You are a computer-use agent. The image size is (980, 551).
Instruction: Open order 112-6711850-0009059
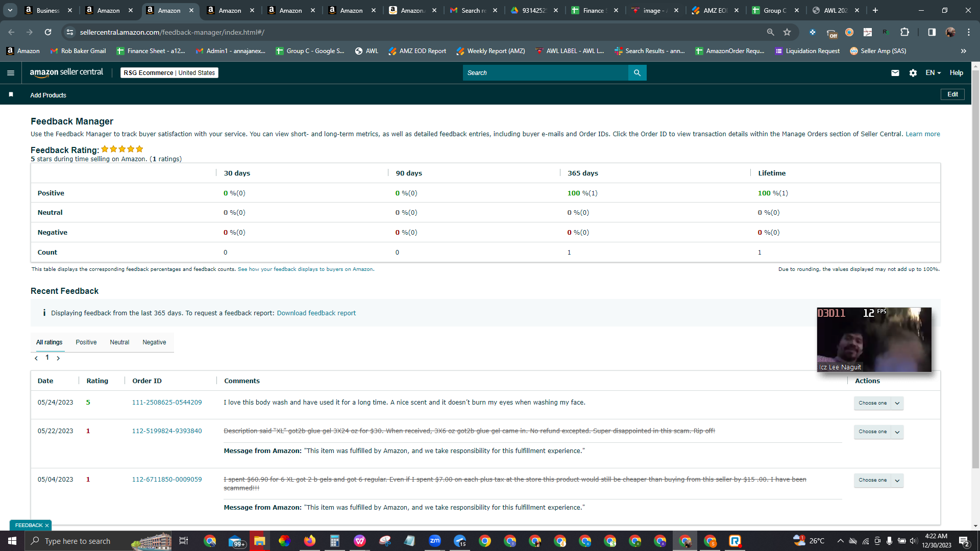click(167, 480)
